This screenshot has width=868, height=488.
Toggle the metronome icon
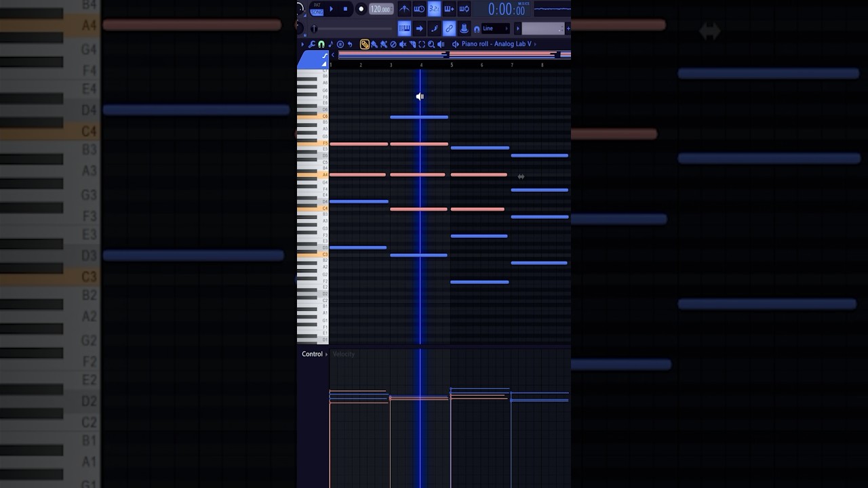(404, 9)
